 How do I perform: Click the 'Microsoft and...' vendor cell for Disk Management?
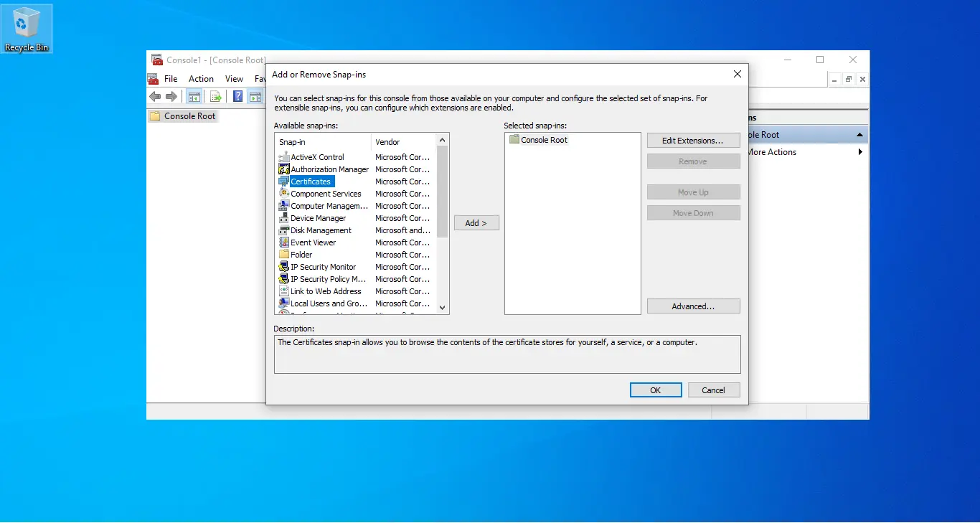(x=402, y=230)
